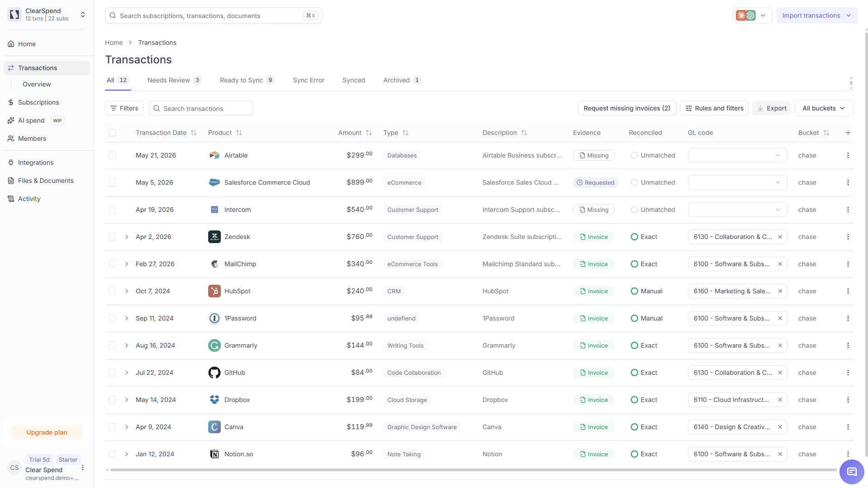Click the Canva product logo

tap(214, 427)
